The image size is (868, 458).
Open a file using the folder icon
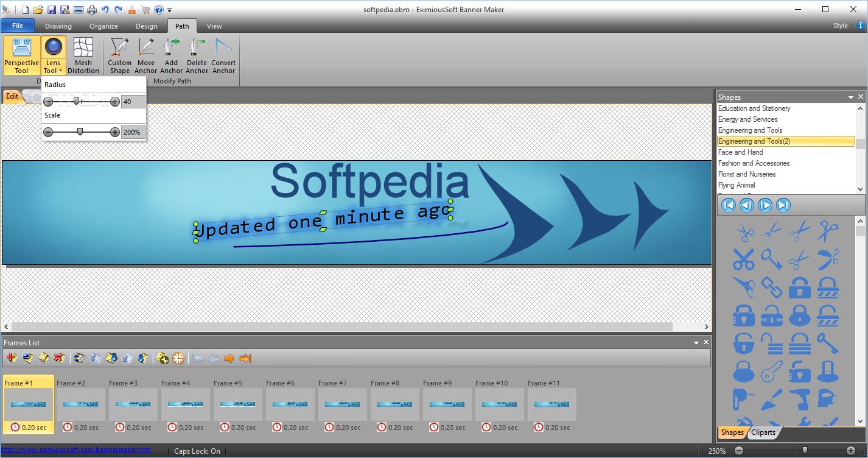click(38, 10)
